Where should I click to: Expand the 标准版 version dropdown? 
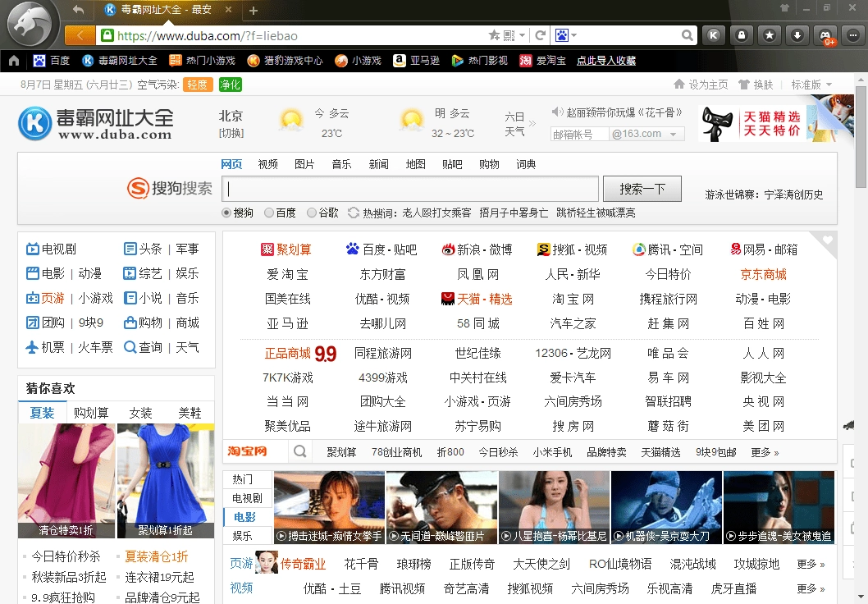point(811,85)
